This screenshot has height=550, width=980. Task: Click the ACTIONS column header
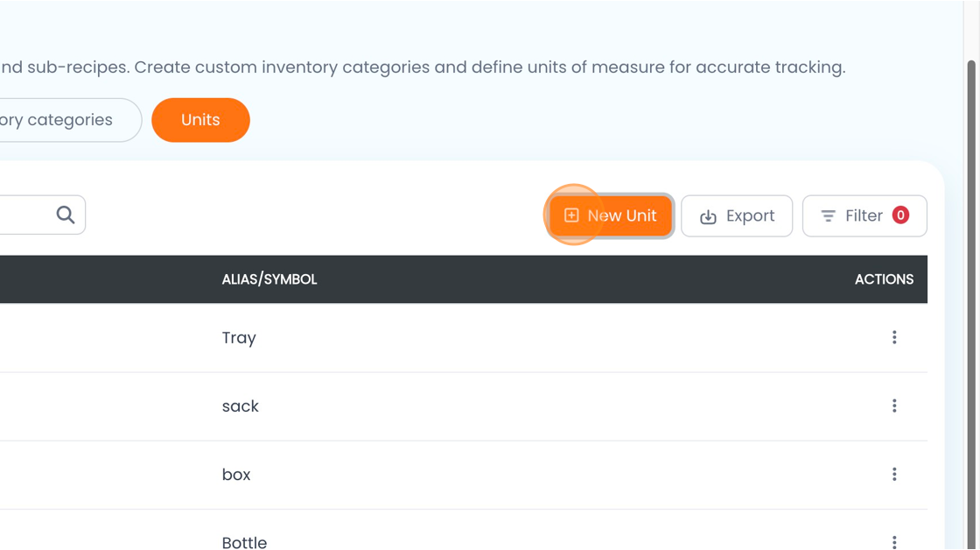[884, 279]
